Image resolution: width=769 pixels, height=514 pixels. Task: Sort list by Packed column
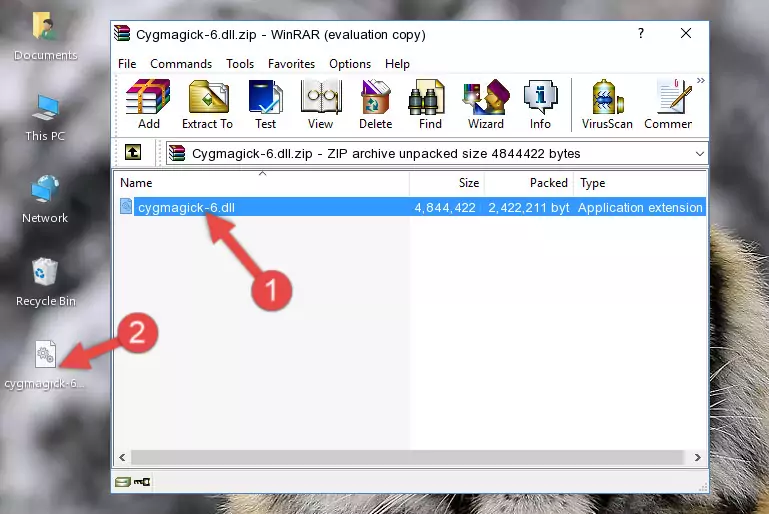tap(529, 182)
